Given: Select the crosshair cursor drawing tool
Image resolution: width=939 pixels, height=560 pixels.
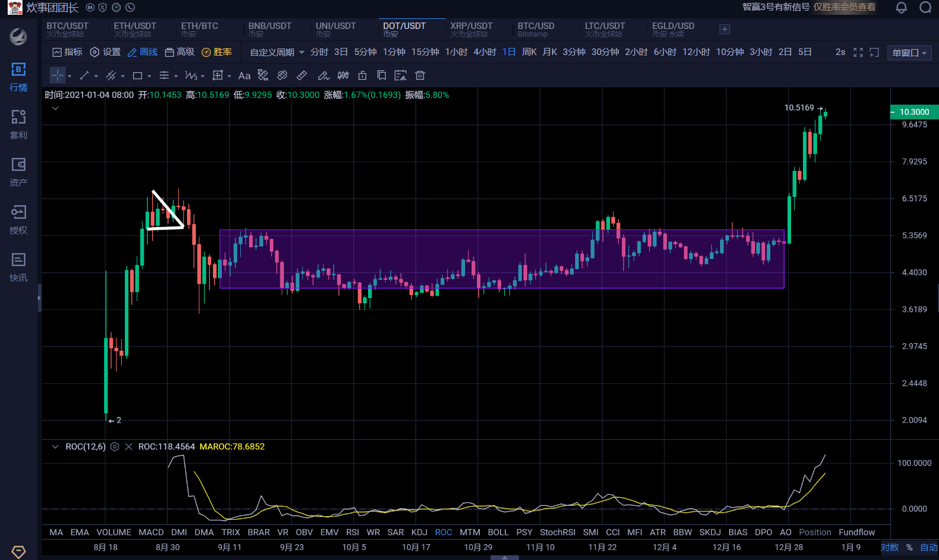Looking at the screenshot, I should click(57, 76).
